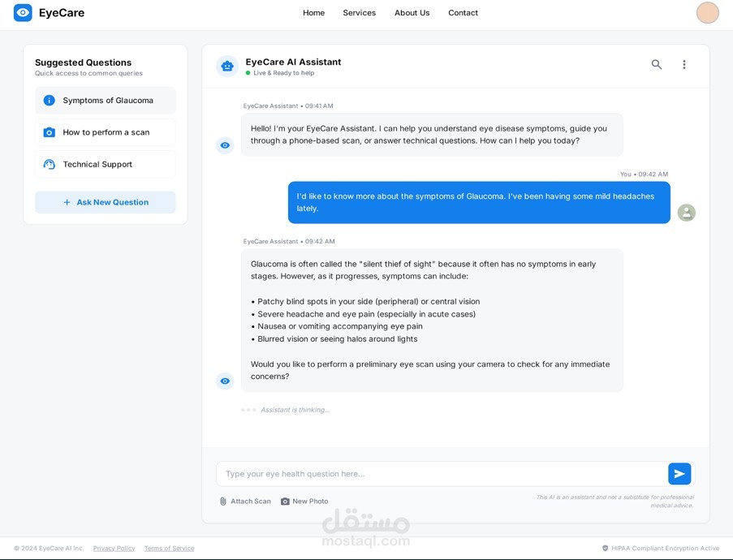
Task: Click Quick access to common queries subtitle
Action: [88, 73]
